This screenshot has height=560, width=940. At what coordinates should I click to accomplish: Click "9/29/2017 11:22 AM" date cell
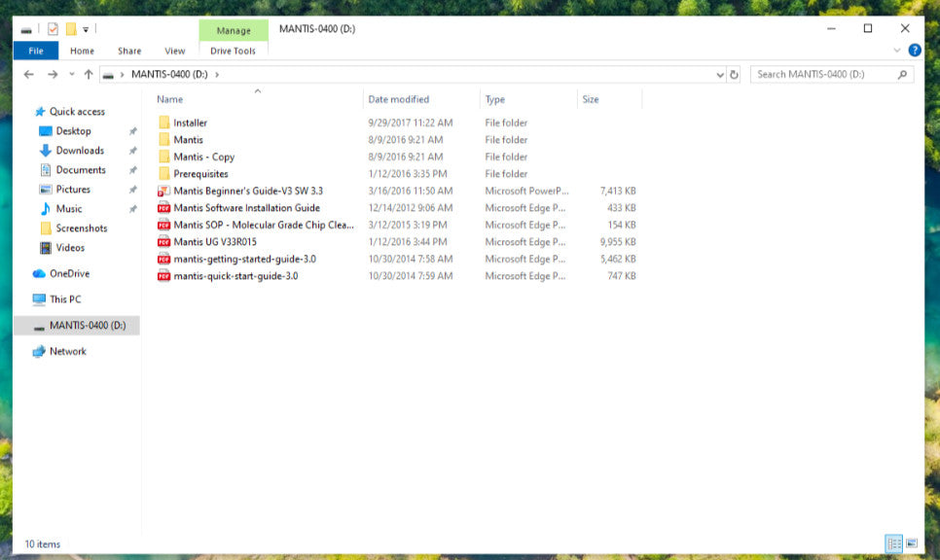pos(411,122)
